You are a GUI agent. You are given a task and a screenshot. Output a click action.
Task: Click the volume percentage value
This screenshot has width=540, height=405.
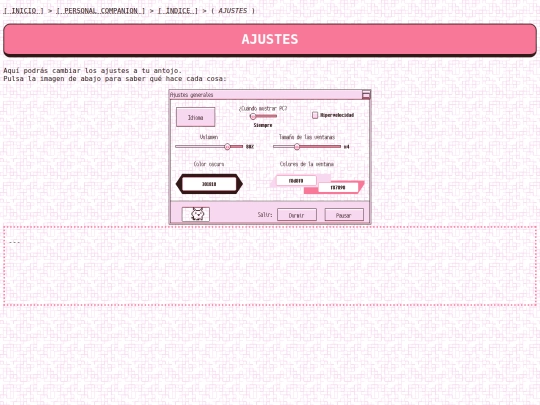pos(250,147)
